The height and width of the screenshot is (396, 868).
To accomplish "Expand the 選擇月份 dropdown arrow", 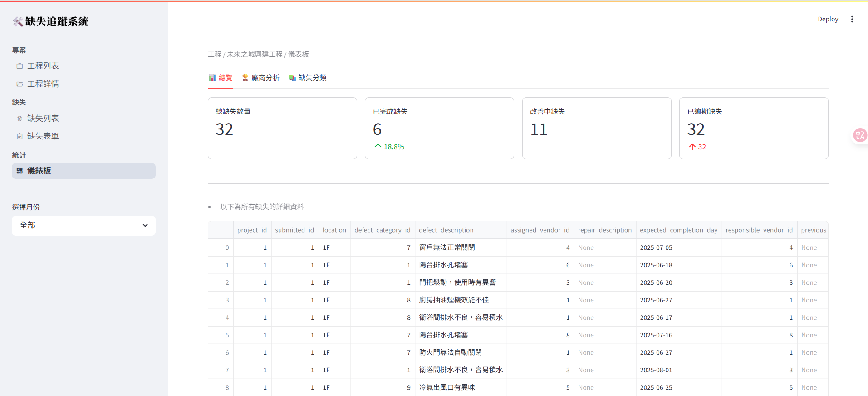I will [x=145, y=225].
